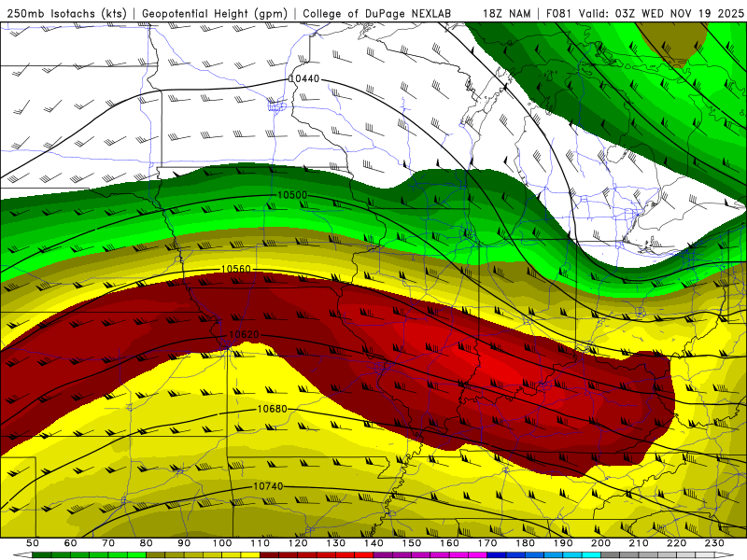Click the 10500 height contour label
Screen dimensions: 747x560
pos(292,195)
